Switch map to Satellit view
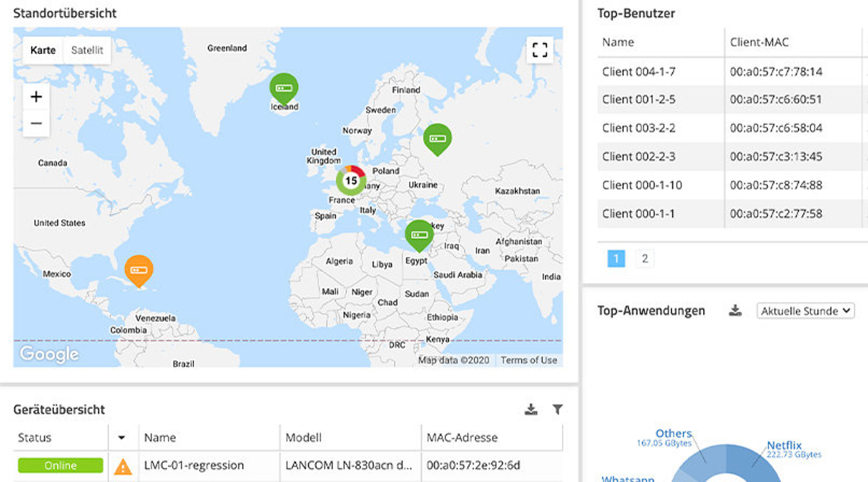Viewport: 868px width, 482px height. coord(87,50)
